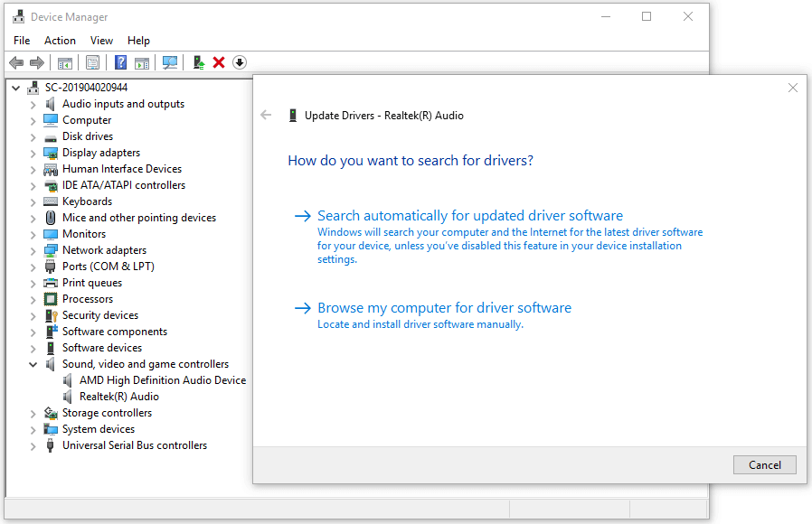
Task: Select the Processors chip icon
Action: click(x=51, y=299)
